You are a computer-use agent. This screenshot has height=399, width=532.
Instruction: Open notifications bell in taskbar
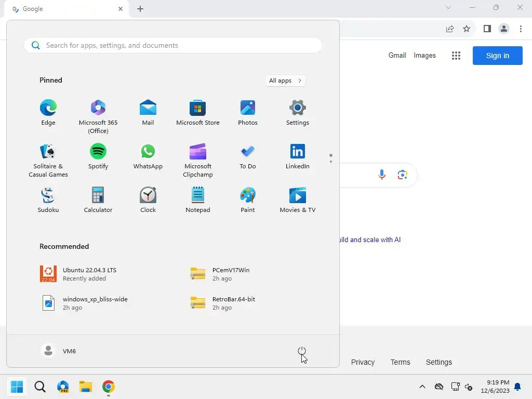click(517, 387)
